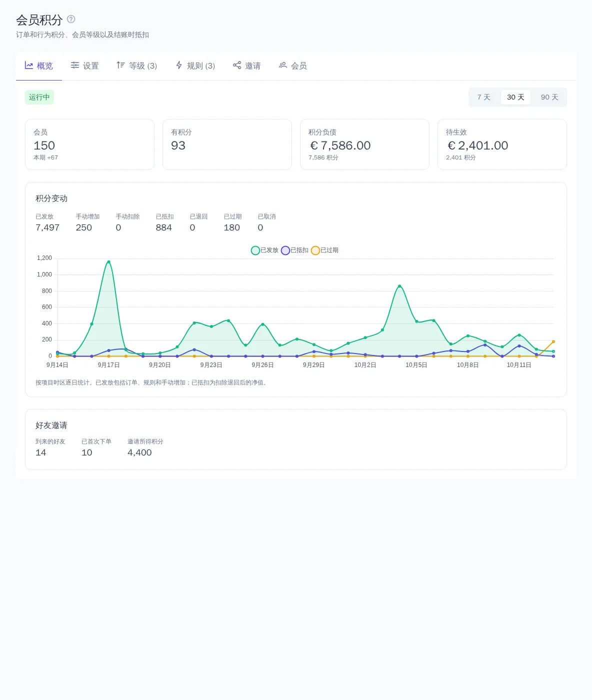Viewport: 592px width, 700px height.
Task: Click the 10月4日 peak point near 860
Action: pos(399,286)
